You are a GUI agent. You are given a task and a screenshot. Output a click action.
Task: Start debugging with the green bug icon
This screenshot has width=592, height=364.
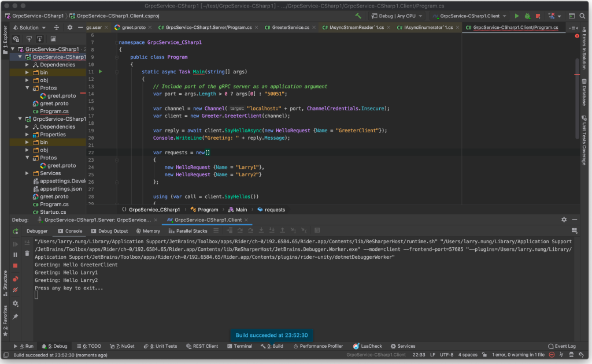pyautogui.click(x=527, y=16)
